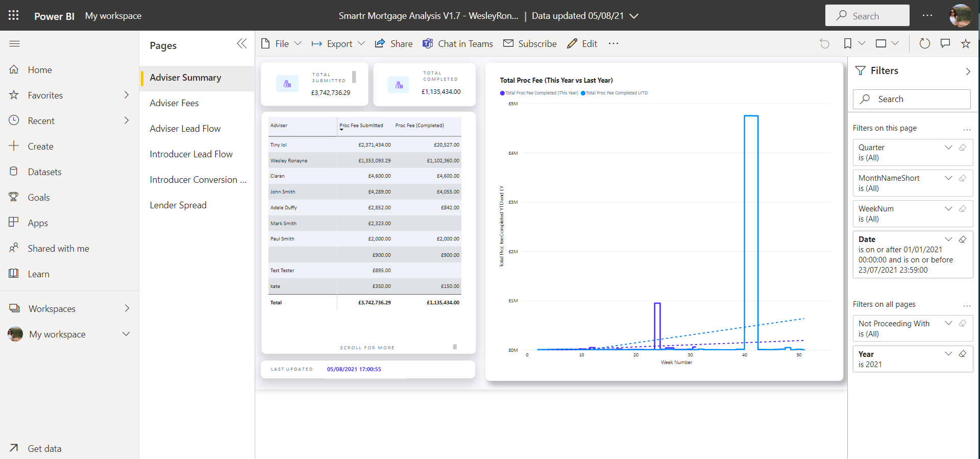This screenshot has height=459, width=980.
Task: Refresh visuals with the refresh icon
Action: pos(924,44)
